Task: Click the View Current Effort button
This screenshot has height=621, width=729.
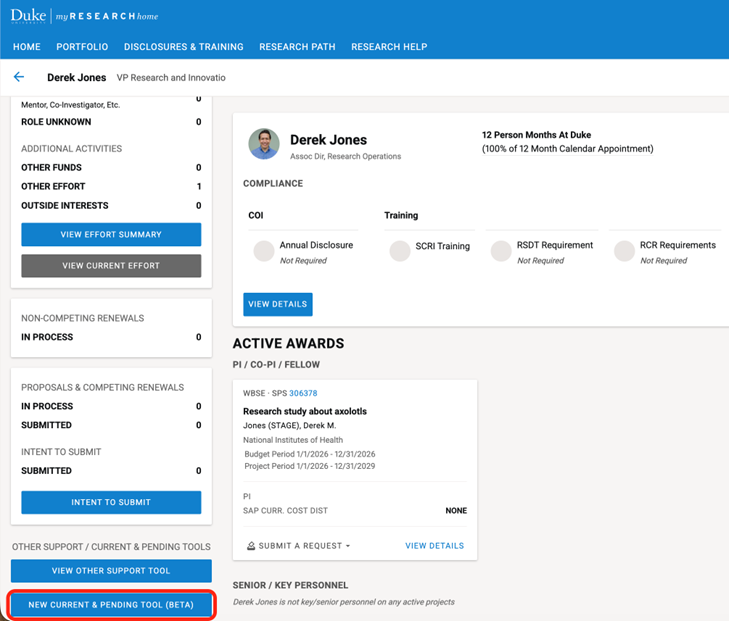Action: [x=111, y=266]
